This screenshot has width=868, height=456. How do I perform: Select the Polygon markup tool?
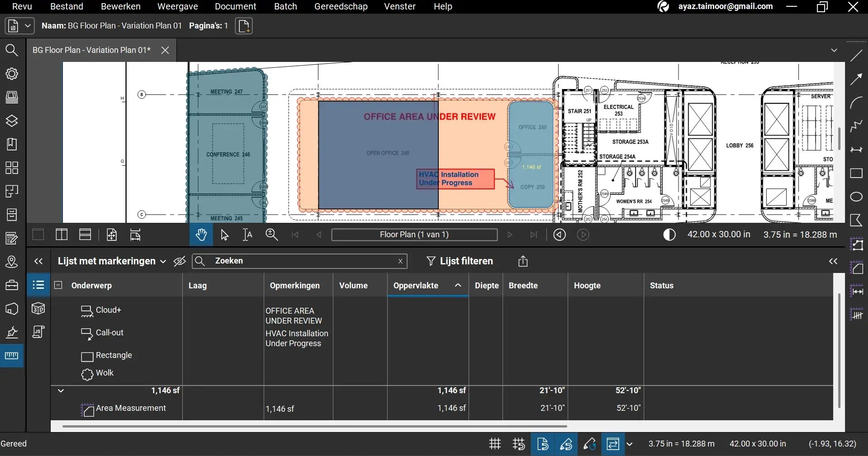[856, 220]
